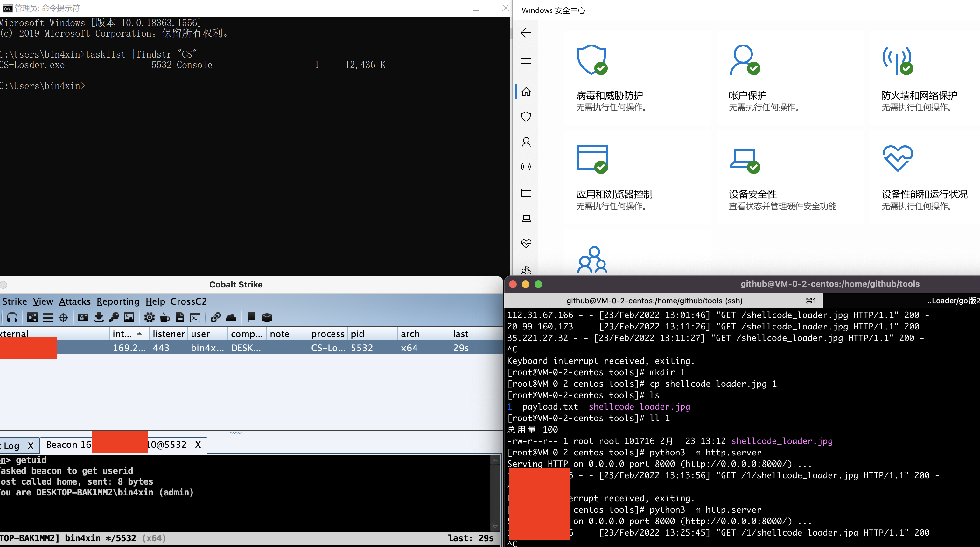Click the command prompt window icon in title bar
Image resolution: width=980 pixels, height=547 pixels.
[x=7, y=8]
